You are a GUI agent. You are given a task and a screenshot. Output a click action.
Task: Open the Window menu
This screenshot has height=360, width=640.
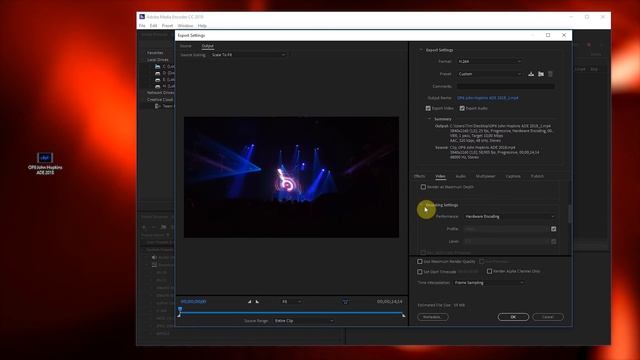(x=185, y=26)
